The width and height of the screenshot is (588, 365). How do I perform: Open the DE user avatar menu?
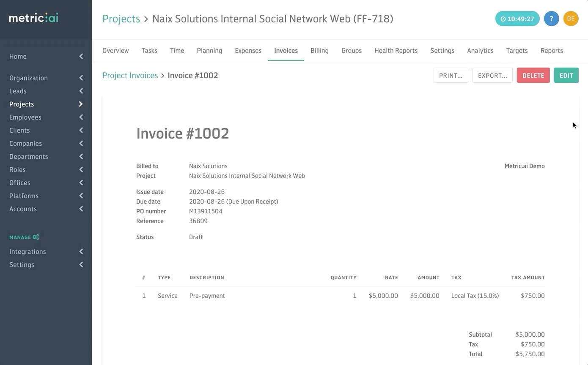click(571, 19)
